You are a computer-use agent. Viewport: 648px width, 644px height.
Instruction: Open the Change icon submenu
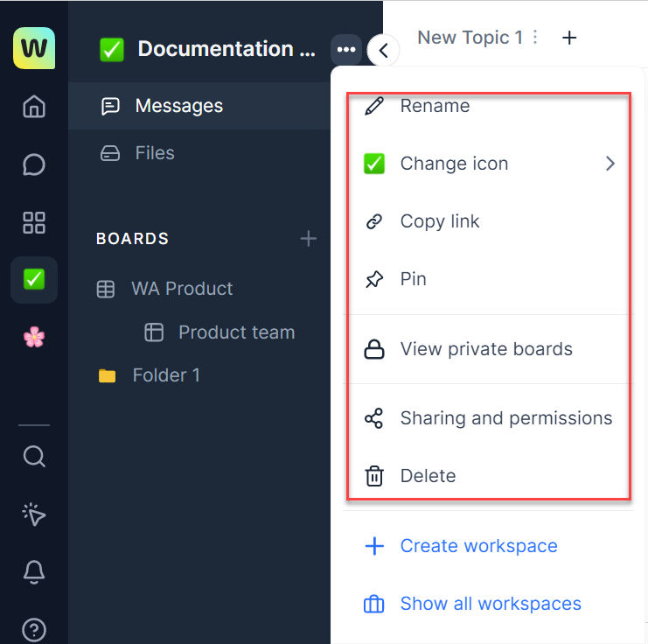(x=488, y=164)
